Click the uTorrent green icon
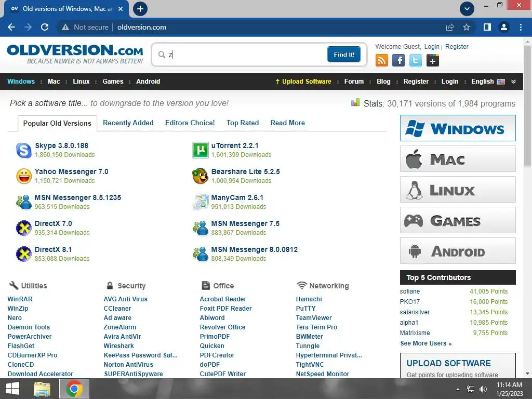 [200, 150]
